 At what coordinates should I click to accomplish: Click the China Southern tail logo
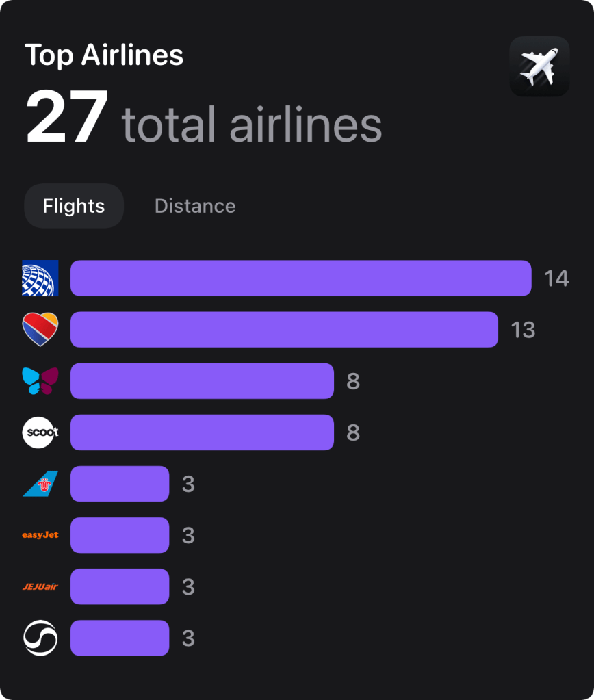(40, 484)
